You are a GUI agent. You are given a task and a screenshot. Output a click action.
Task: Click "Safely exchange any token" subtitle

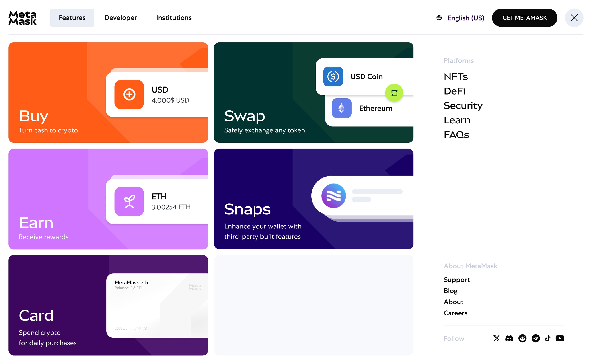(264, 130)
